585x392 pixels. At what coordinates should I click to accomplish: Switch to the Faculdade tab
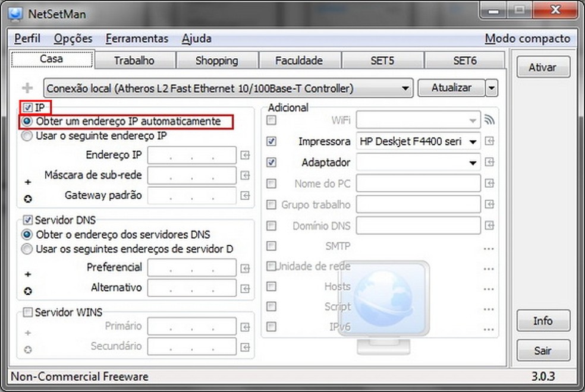(299, 61)
